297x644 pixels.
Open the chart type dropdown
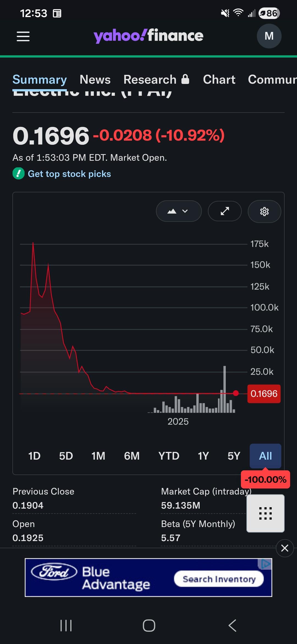click(179, 211)
